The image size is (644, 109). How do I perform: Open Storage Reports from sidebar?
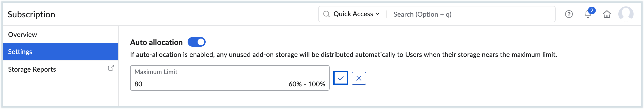click(32, 69)
